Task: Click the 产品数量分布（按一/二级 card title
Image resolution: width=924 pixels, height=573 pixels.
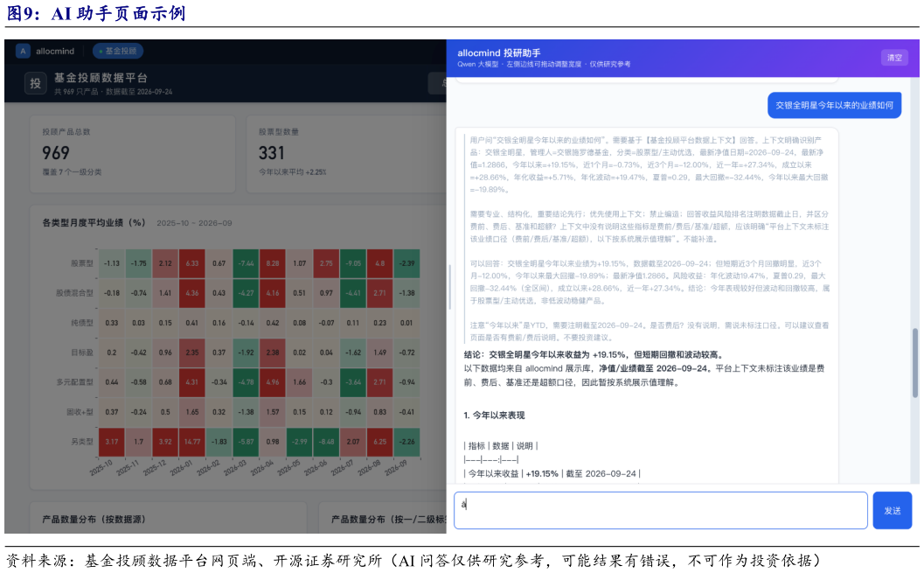Action: [x=388, y=520]
